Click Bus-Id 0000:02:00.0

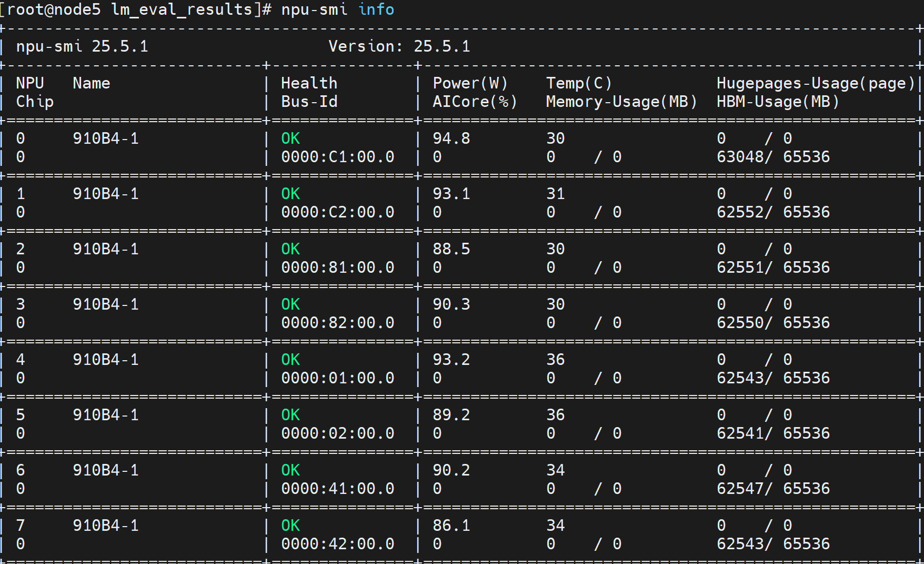[337, 433]
